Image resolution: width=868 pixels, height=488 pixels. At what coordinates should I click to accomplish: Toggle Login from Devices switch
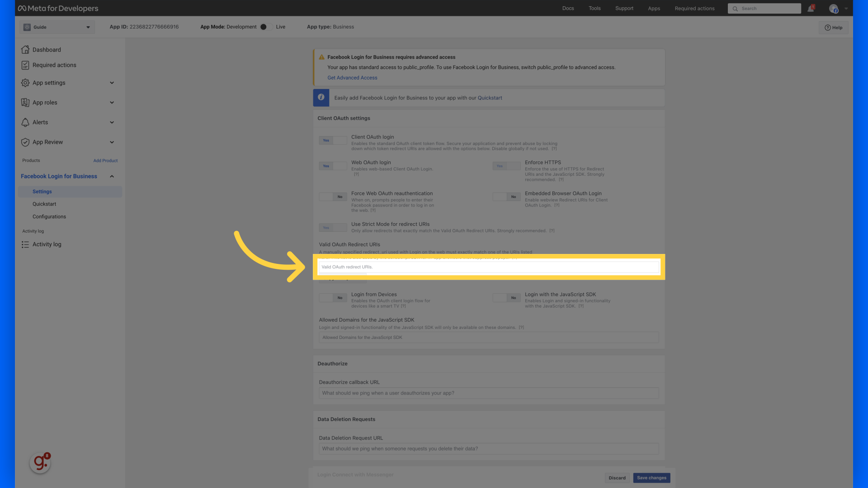[333, 298]
